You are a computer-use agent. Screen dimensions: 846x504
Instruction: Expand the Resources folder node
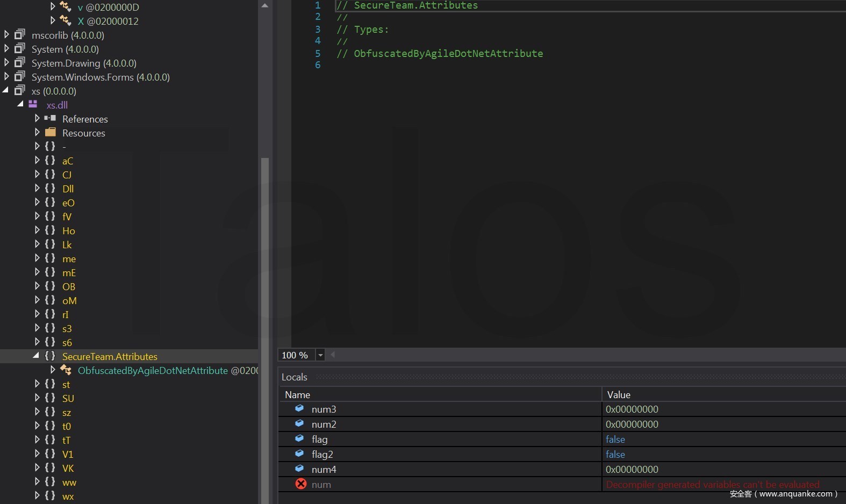point(37,132)
